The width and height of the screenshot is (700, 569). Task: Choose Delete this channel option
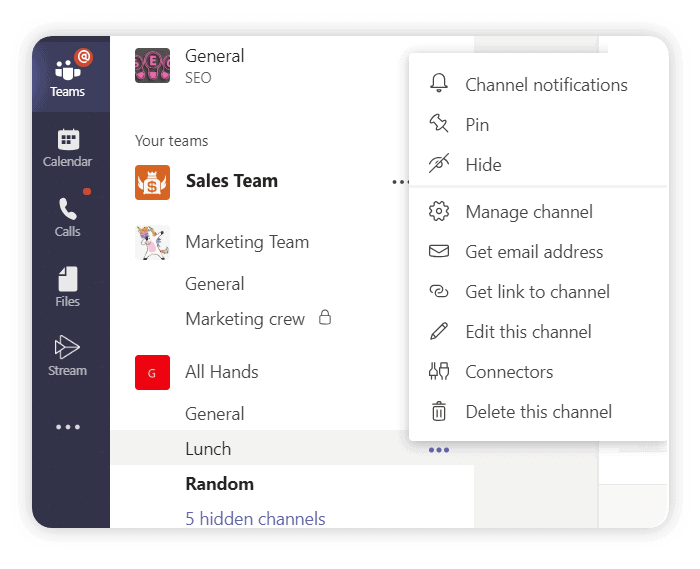coord(538,412)
